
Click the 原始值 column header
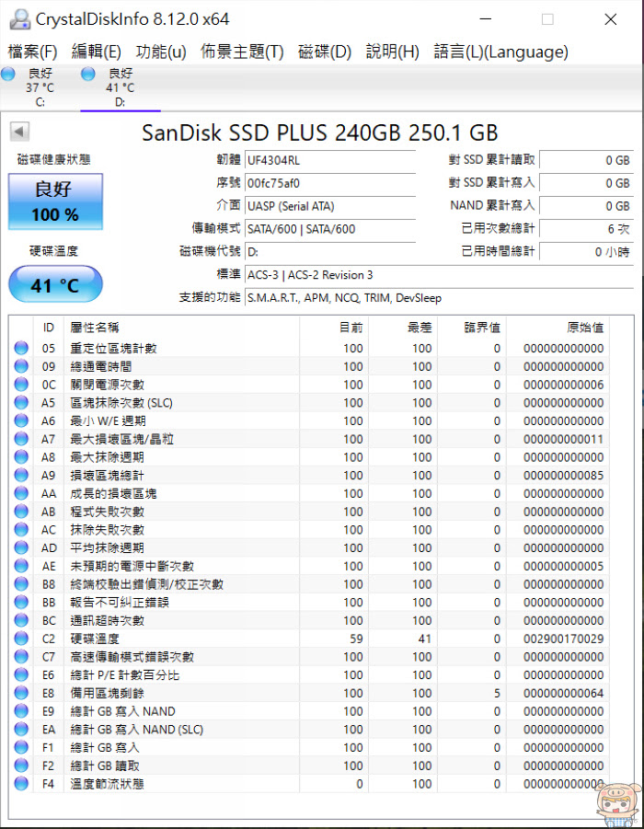click(x=558, y=328)
